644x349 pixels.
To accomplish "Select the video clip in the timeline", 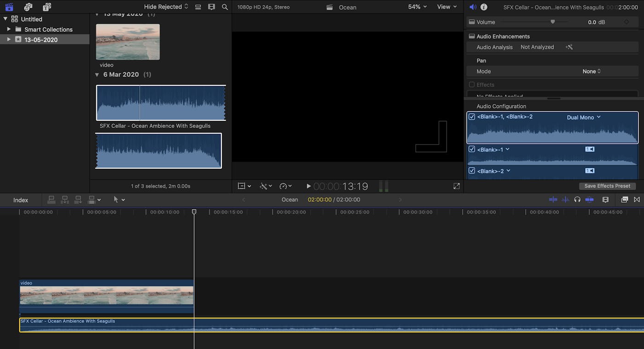I will 107,296.
